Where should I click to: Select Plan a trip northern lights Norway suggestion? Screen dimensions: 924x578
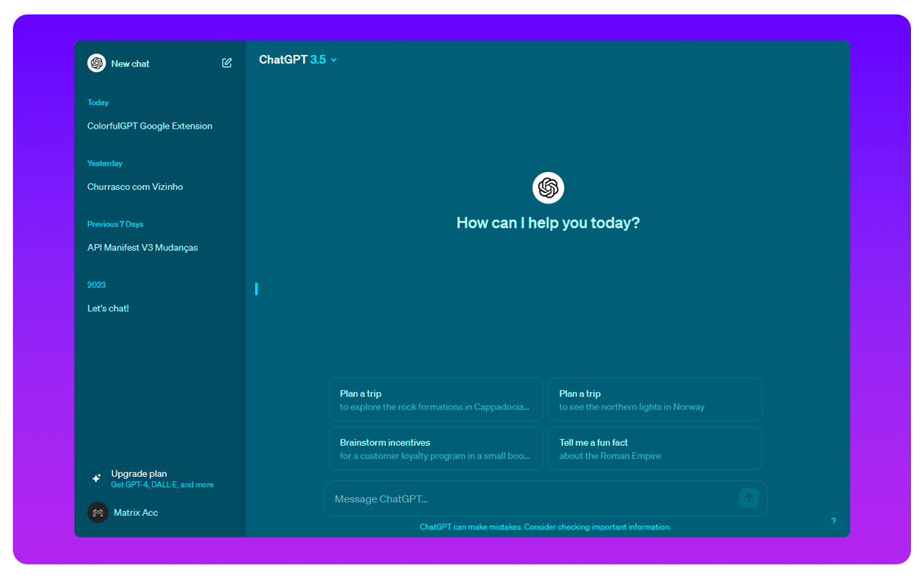655,400
